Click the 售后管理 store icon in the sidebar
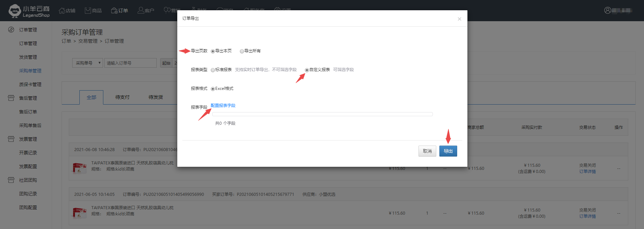This screenshot has width=644, height=229. coord(11,98)
